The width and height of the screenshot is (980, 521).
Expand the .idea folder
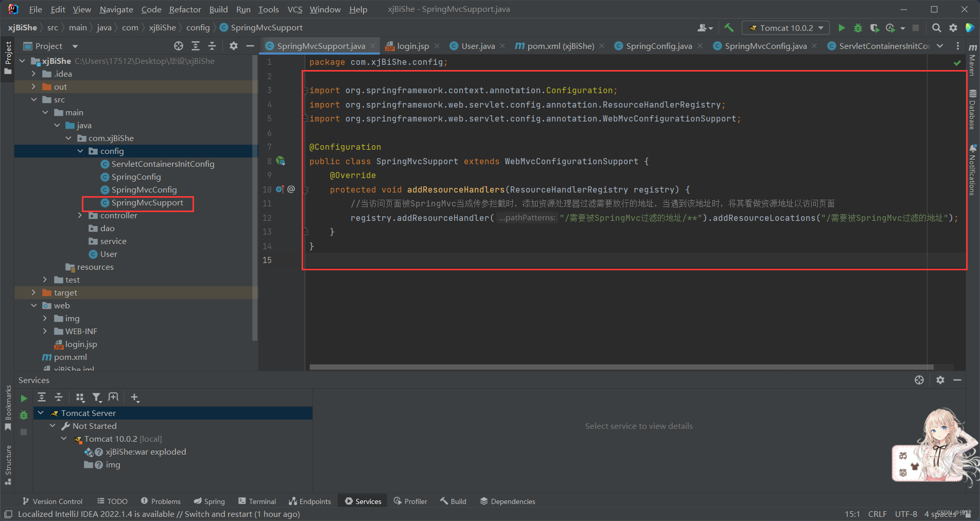coord(34,74)
